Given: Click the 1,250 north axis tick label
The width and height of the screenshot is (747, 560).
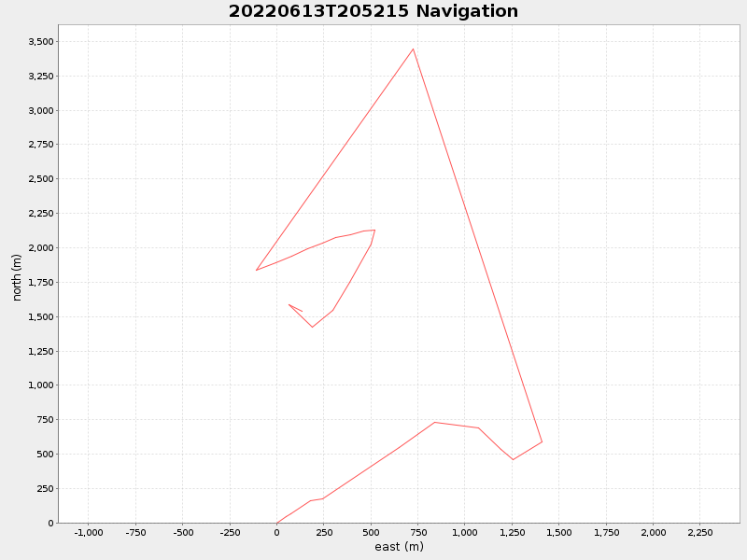Looking at the screenshot, I should [41, 352].
